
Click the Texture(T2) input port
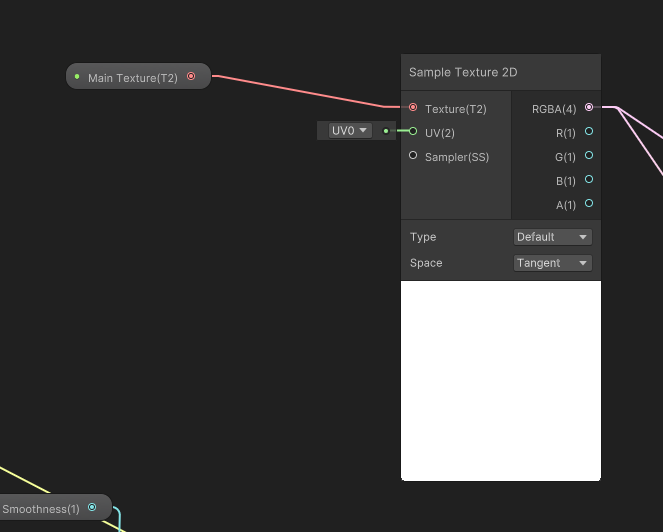(413, 107)
